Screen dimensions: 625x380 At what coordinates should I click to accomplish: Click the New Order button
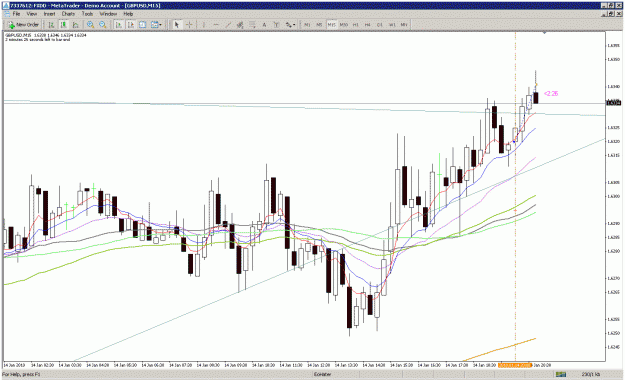click(23, 25)
